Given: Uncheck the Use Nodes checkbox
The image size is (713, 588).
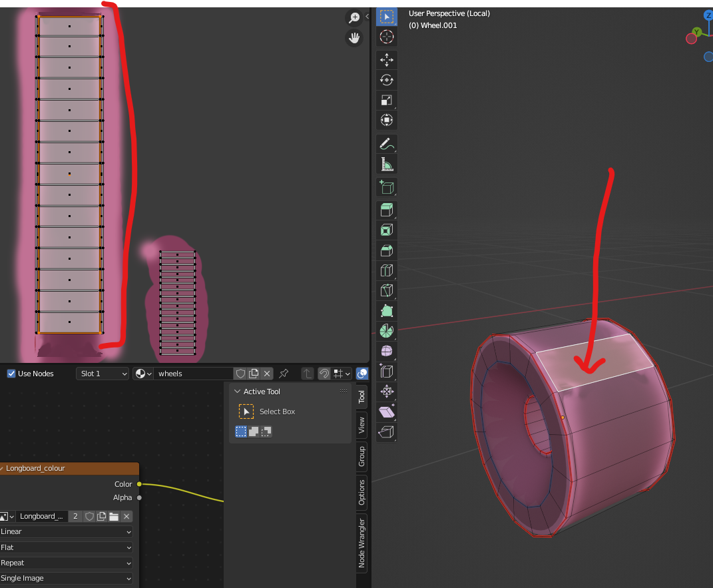Looking at the screenshot, I should point(11,374).
